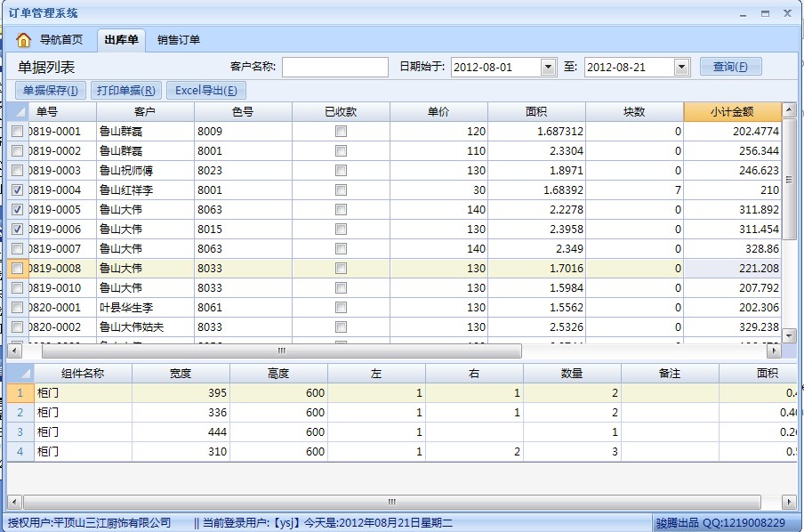Viewport: 804px width, 532px height.
Task: Click upper grid horizontal scroll-right arrow
Action: pyautogui.click(x=773, y=351)
